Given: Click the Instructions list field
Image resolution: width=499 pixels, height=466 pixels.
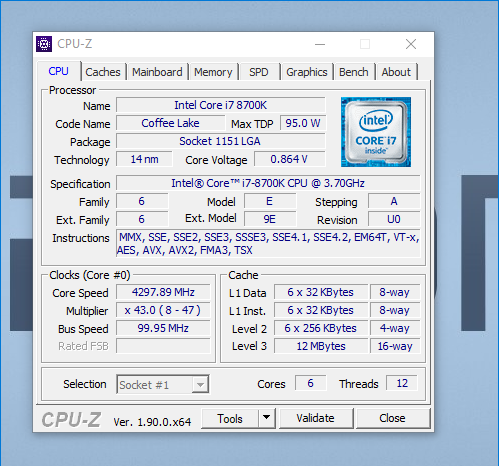Looking at the screenshot, I should point(268,243).
